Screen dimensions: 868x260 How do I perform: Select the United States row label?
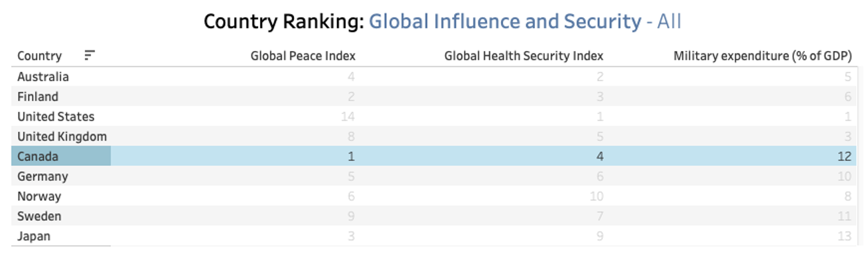(56, 116)
